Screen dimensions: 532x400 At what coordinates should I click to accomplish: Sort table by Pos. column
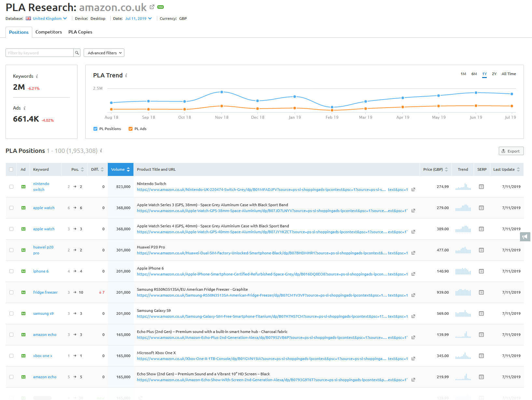click(77, 169)
